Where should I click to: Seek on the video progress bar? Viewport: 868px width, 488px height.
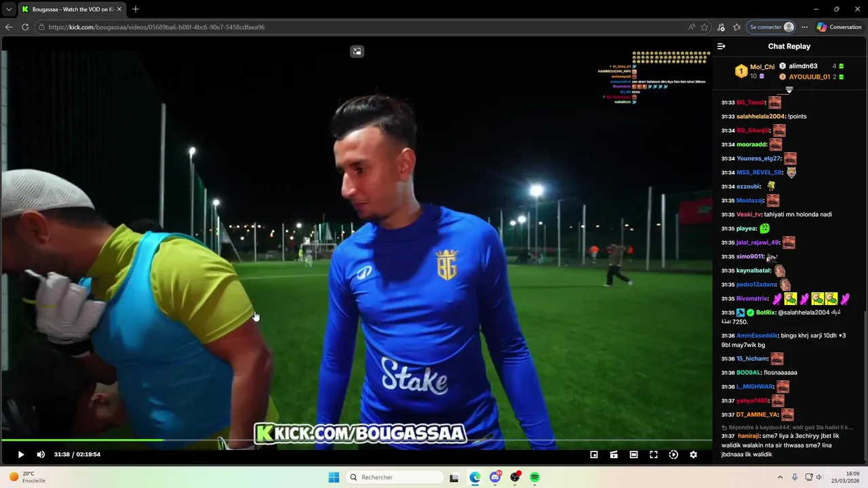pyautogui.click(x=357, y=441)
